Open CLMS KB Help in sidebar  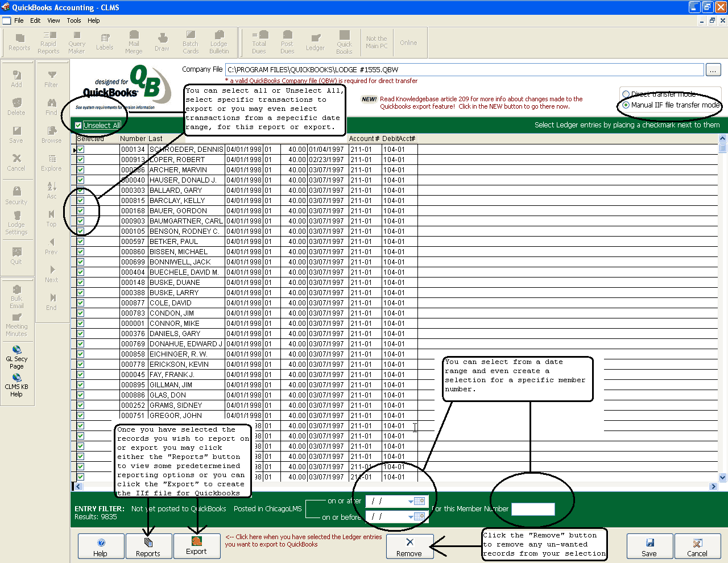click(16, 385)
